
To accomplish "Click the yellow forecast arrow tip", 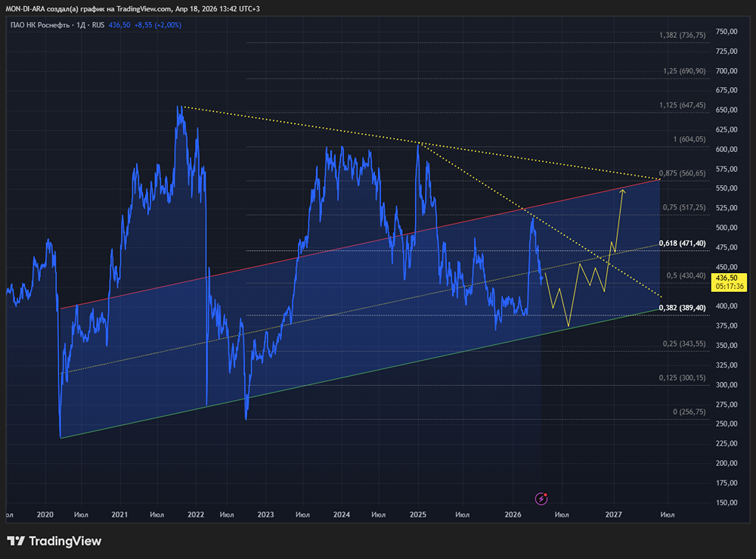I will [622, 190].
